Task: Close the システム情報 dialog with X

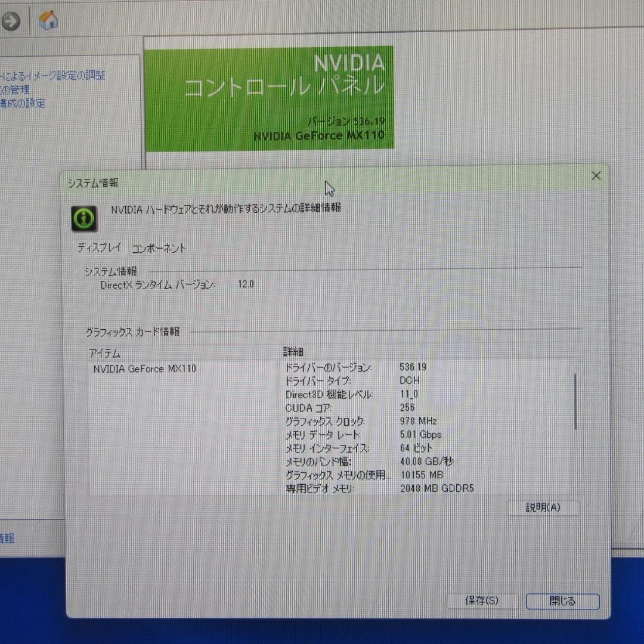Action: pos(596,176)
